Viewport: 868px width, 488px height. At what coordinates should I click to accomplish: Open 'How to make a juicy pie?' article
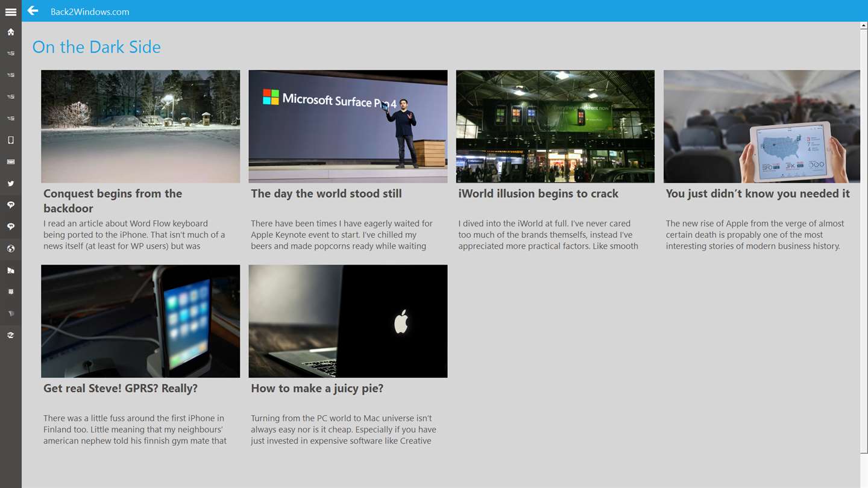coord(317,389)
